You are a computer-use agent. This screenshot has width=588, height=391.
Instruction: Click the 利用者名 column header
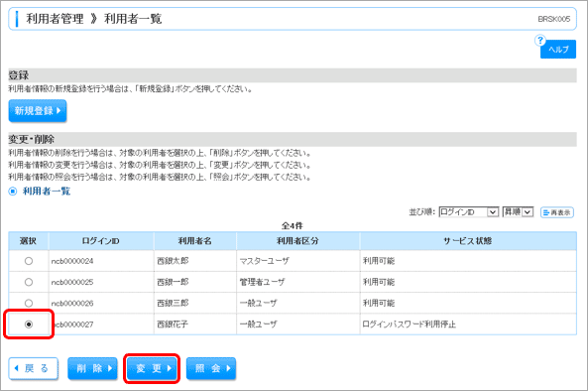click(195, 241)
